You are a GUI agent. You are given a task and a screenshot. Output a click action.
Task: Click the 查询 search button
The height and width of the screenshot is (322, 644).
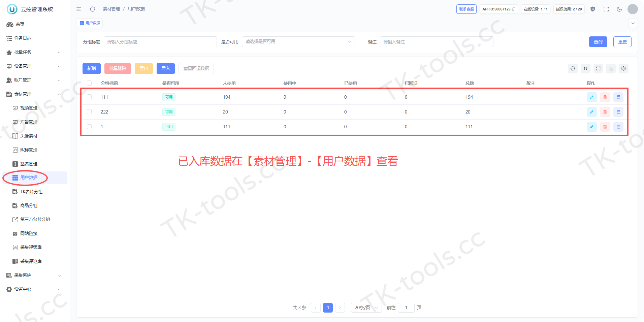[598, 42]
